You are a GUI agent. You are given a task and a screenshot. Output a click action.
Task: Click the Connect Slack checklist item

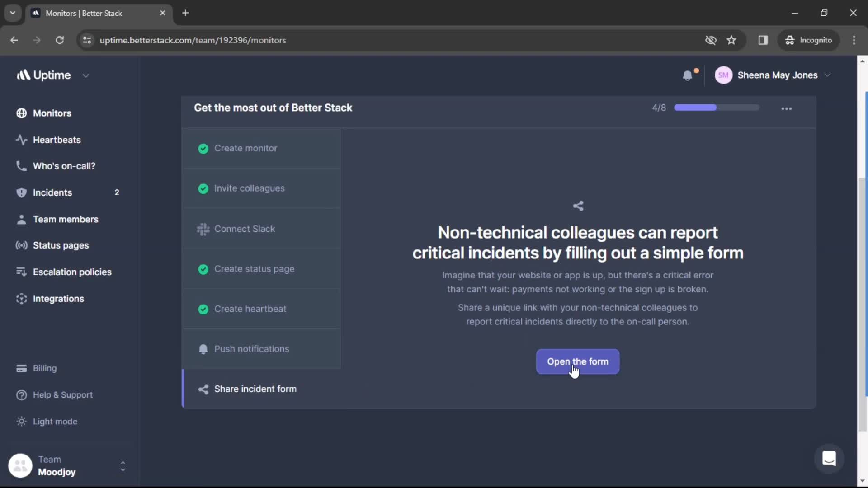244,228
